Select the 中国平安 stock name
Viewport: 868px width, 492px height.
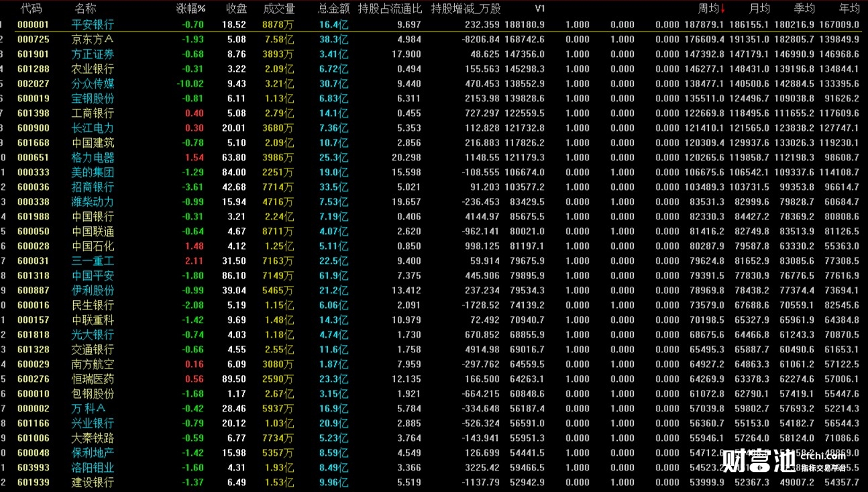pyautogui.click(x=93, y=276)
